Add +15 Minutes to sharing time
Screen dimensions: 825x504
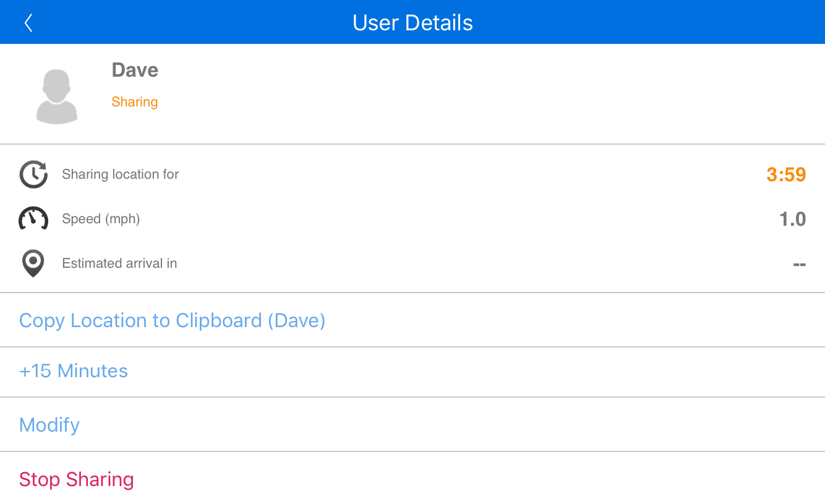point(413,372)
